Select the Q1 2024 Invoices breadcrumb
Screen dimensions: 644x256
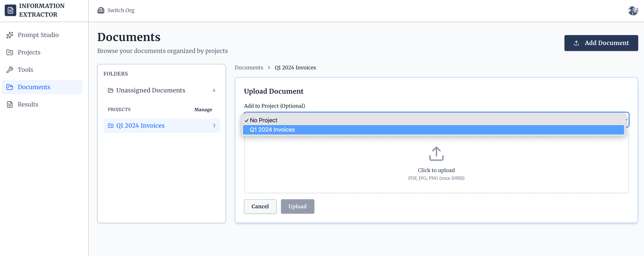pos(295,67)
